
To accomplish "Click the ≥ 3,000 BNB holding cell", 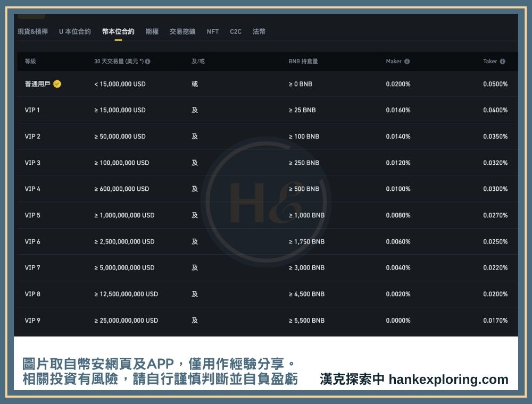I will click(x=307, y=268).
